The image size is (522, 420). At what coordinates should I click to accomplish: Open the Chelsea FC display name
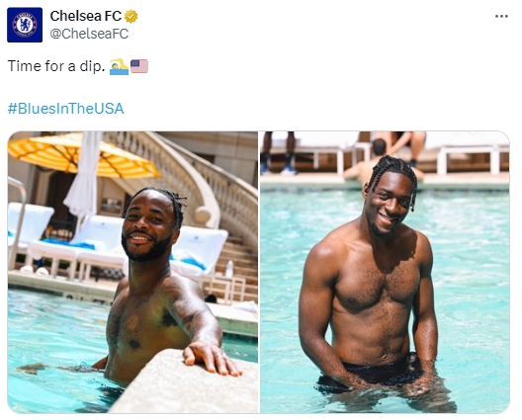(x=86, y=16)
